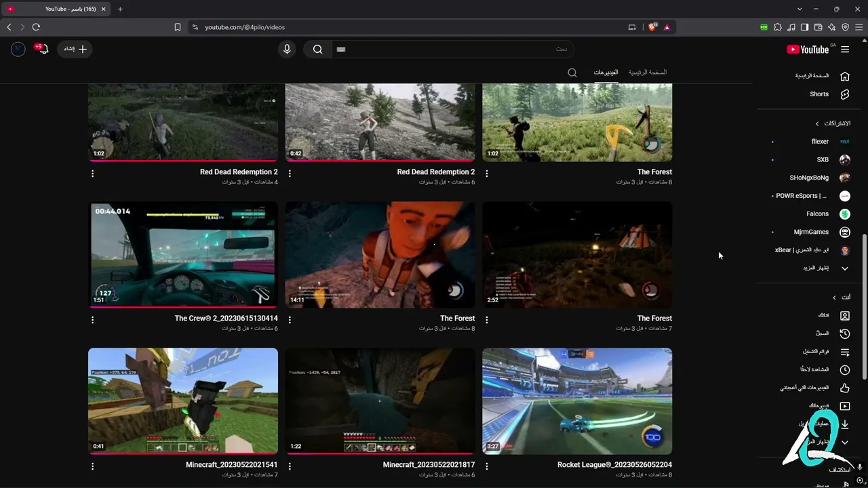Viewport: 868px width, 488px height.
Task: Click the YouTube search input field
Action: point(452,49)
